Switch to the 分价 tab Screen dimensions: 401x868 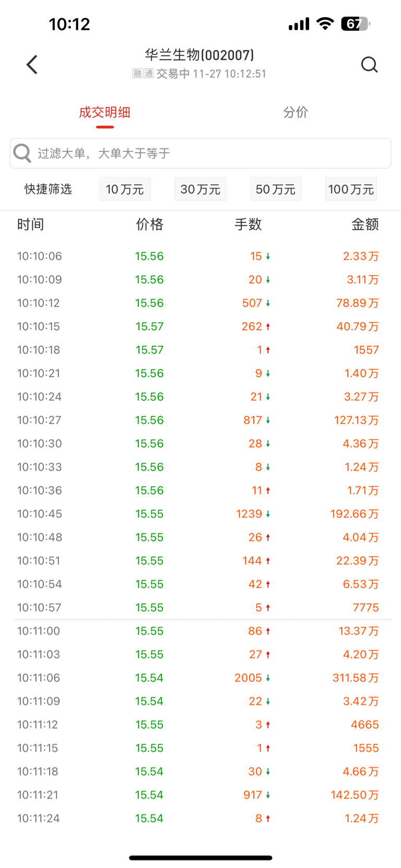pyautogui.click(x=296, y=112)
